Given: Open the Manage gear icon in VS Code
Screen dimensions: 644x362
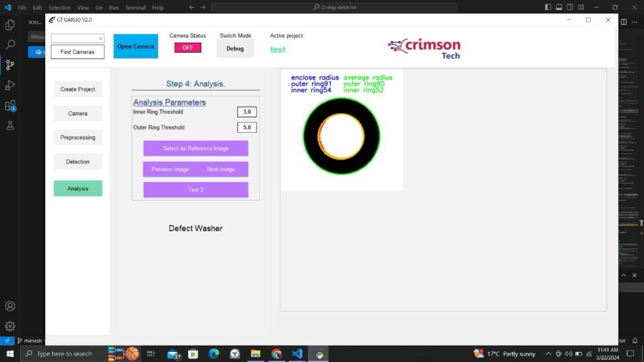Looking at the screenshot, I should tap(9, 326).
